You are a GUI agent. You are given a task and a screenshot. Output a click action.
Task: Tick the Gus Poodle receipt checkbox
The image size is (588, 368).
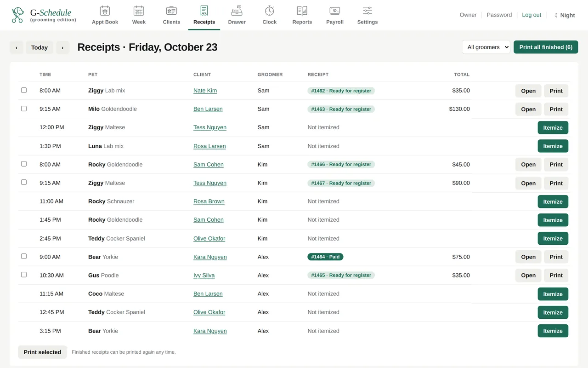click(x=24, y=275)
